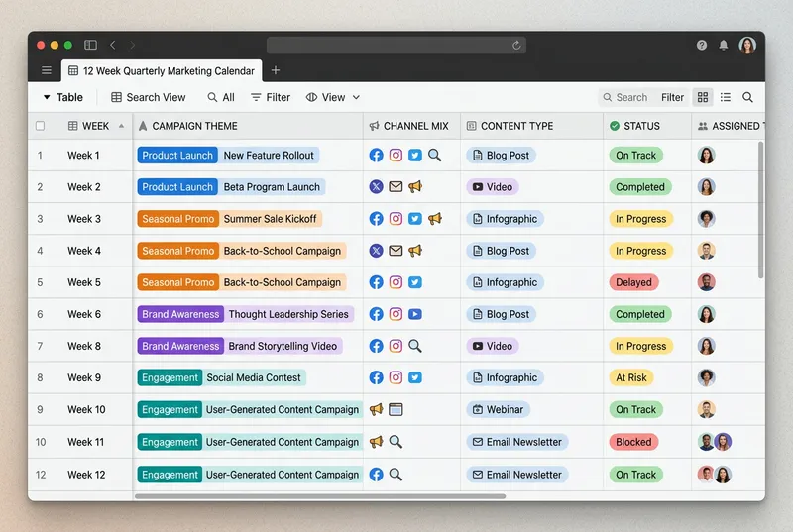Open notifications bell icon

click(724, 45)
